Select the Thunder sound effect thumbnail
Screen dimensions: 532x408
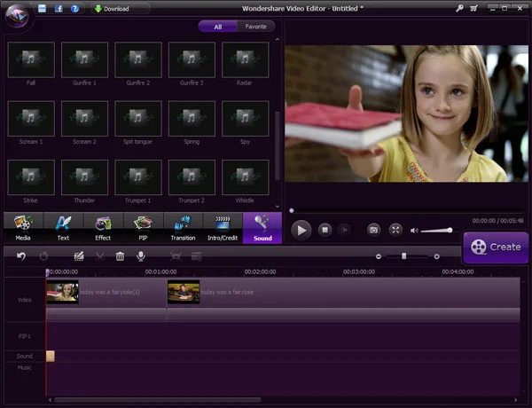pos(84,177)
